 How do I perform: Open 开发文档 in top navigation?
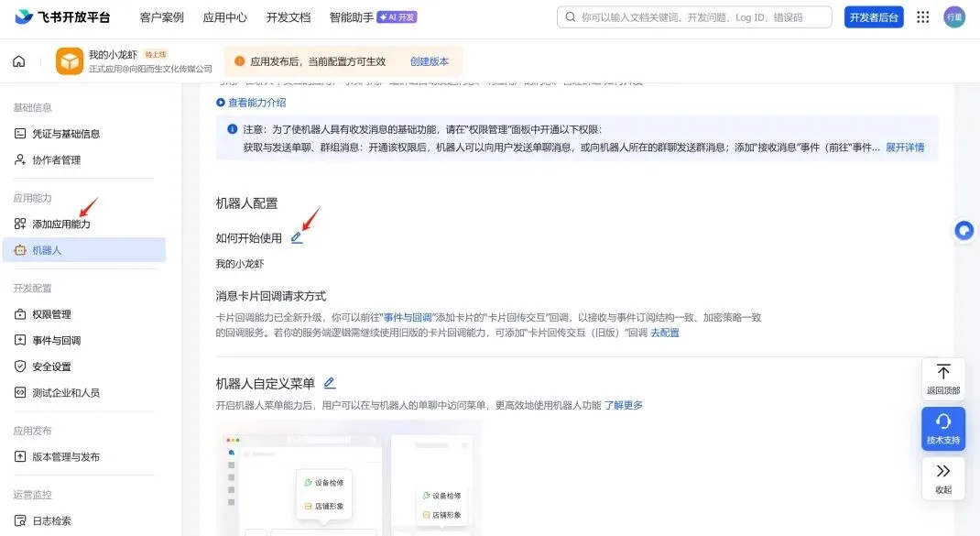pos(289,17)
